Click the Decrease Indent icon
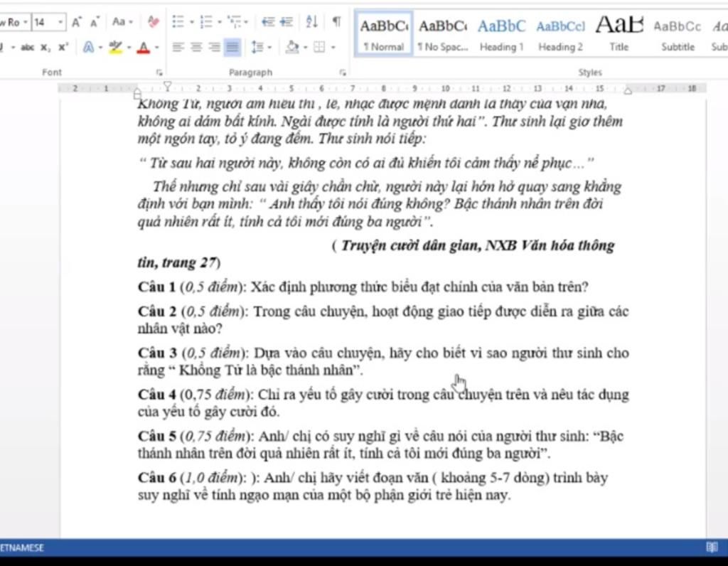The image size is (728, 566). coord(268,22)
